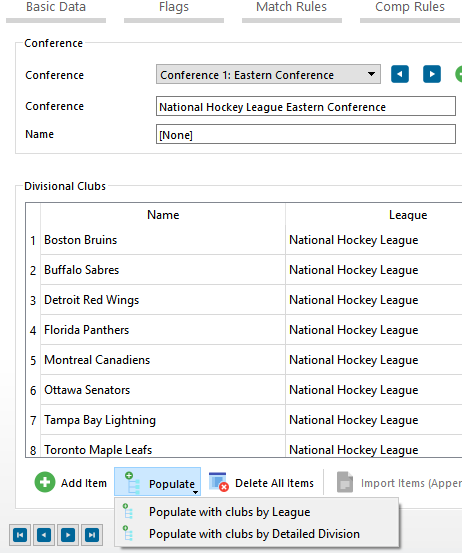The image size is (462, 553).
Task: Open the Conference selector dropdown
Action: (268, 74)
